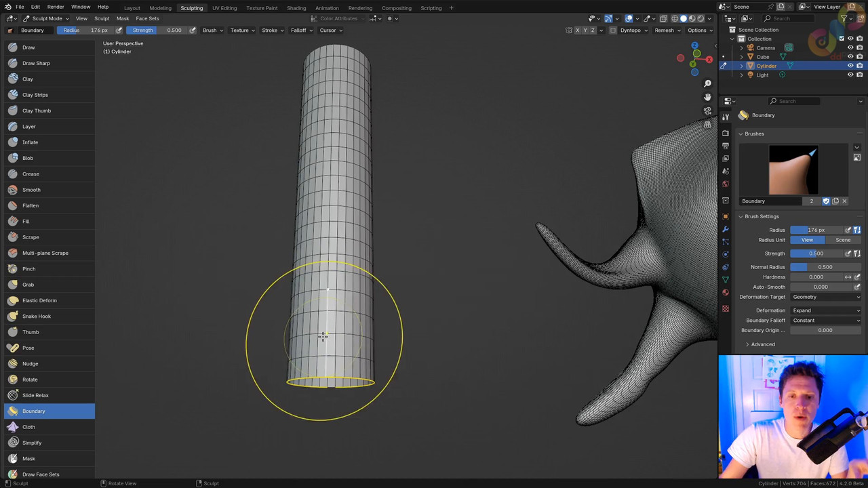Switch to the Modeling workspace tab
This screenshot has height=488, width=868.
160,8
